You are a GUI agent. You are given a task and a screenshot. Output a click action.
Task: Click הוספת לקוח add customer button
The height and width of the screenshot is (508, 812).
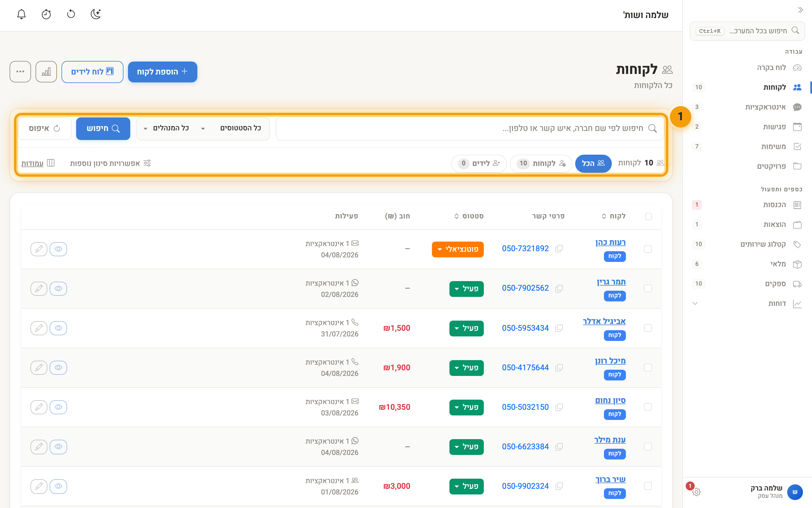tap(162, 72)
